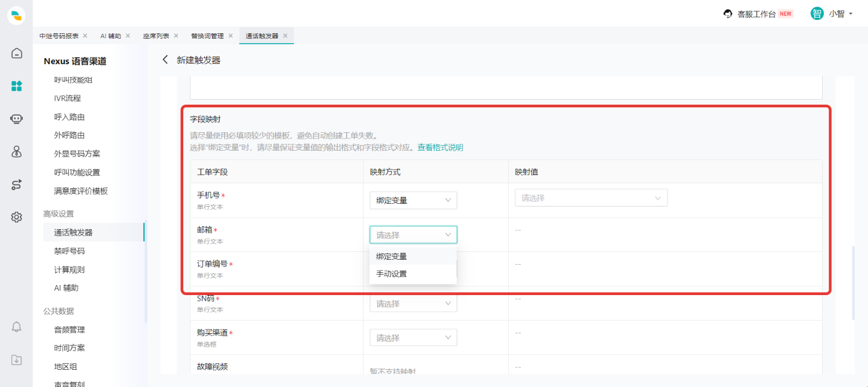
Task: Collapse the 邮箱 mapping method dropdown
Action: 414,235
